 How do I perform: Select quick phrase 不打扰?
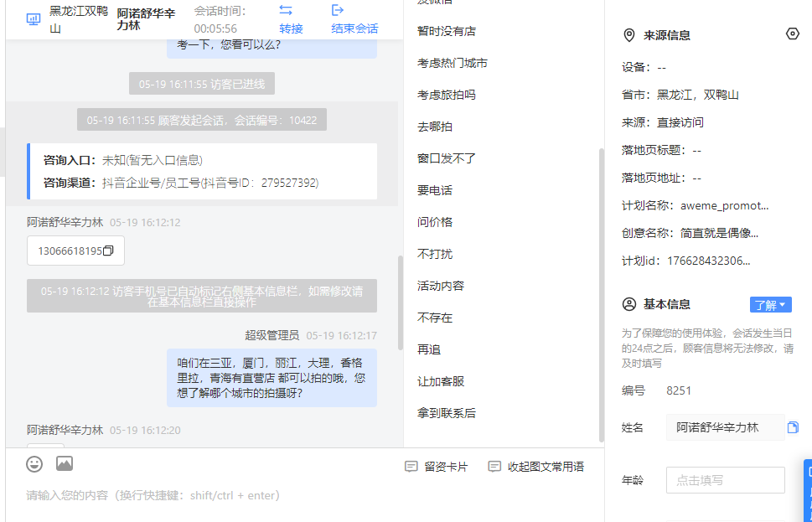click(435, 254)
